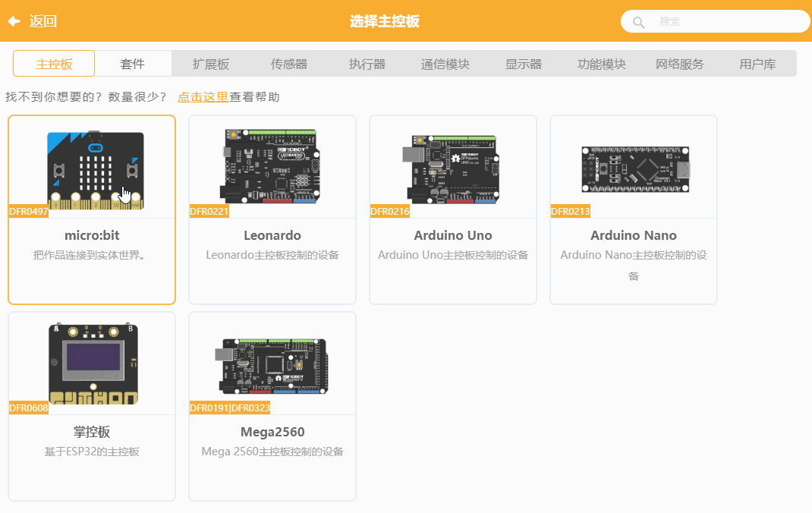Click the Mega2560 title text
Screen dimensions: 812x513
272,433
